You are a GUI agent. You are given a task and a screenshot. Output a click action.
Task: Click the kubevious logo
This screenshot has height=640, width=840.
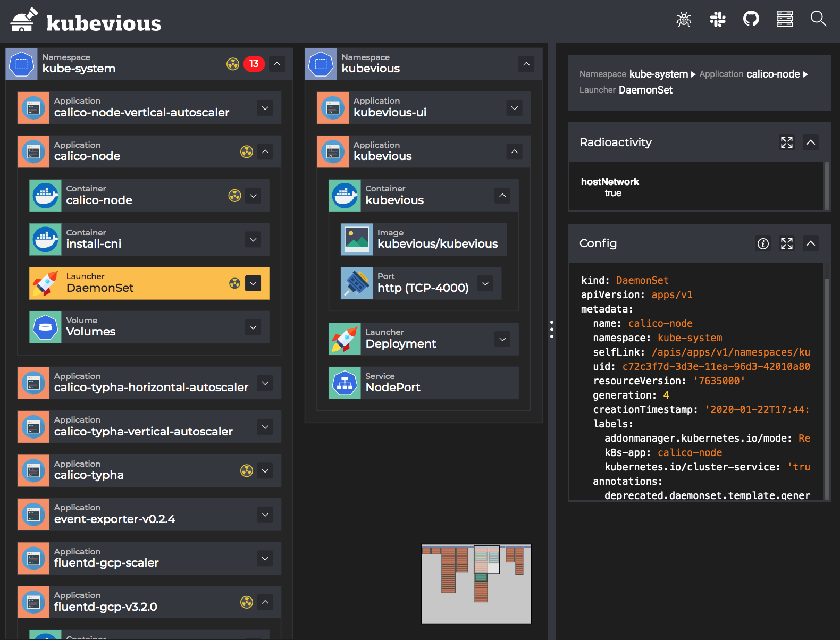click(86, 21)
